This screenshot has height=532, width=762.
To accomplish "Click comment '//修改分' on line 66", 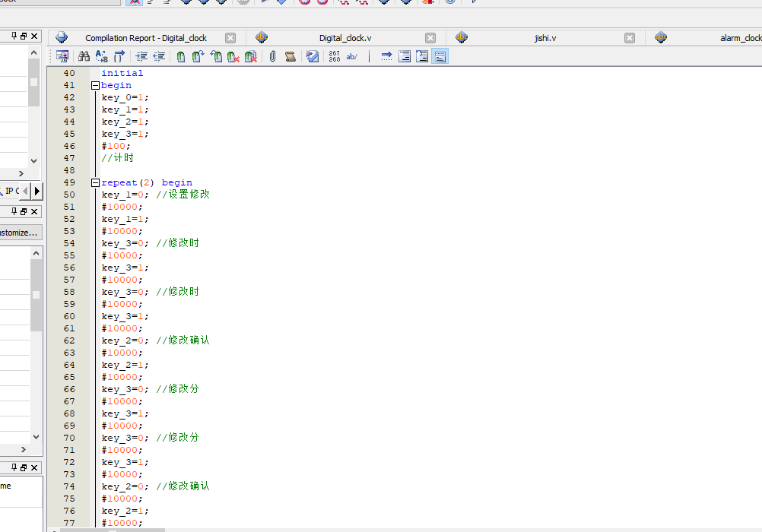I will 177,388.
